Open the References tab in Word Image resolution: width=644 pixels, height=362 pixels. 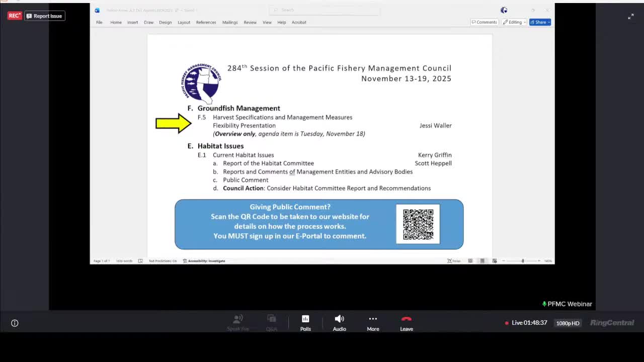click(206, 22)
